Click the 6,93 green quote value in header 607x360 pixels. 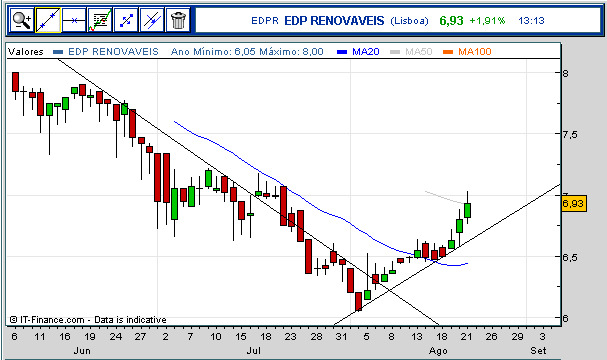coord(451,21)
